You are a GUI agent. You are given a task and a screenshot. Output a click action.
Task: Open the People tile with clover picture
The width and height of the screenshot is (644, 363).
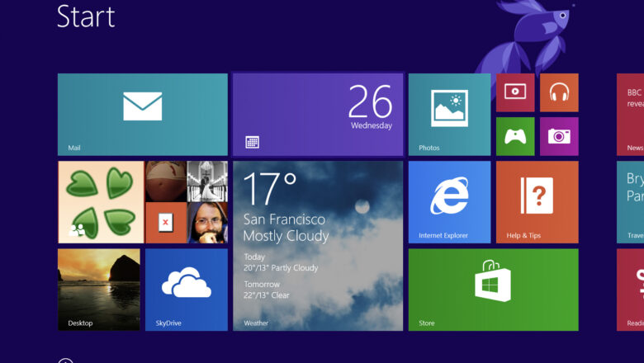[100, 201]
